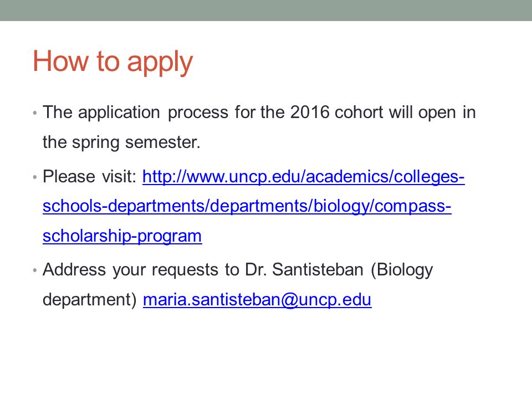Click the name "Santisteban" in third bullet
The image size is (532, 399).
coord(318,270)
